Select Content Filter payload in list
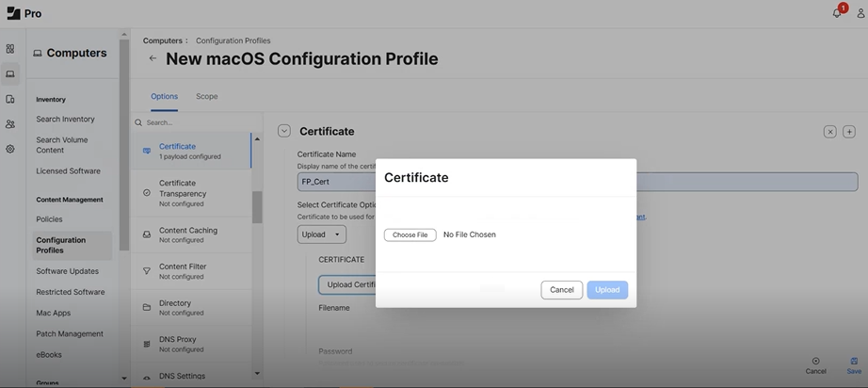Viewport: 868px width, 388px height. [182, 271]
